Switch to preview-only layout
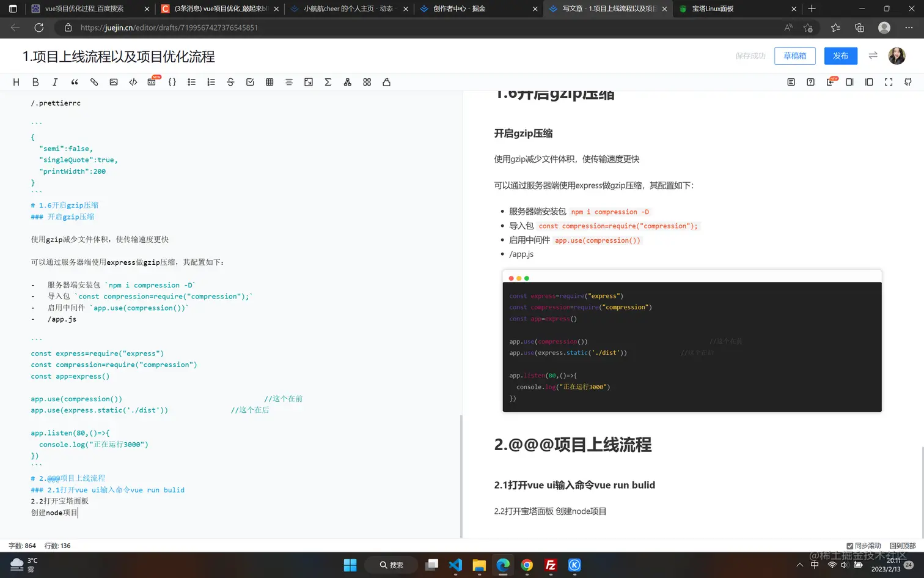This screenshot has height=578, width=924. [869, 82]
